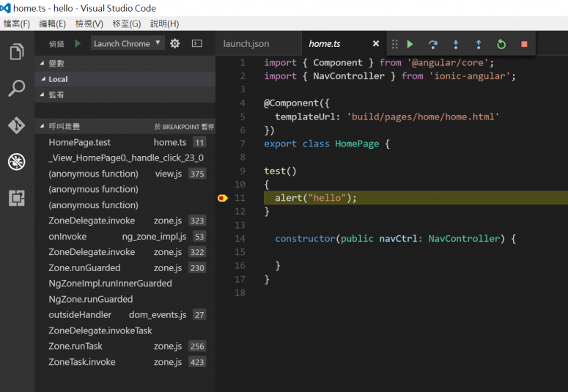Screen dimensions: 568x392
Task: Open launch.json via the gear icon
Action: (x=174, y=43)
